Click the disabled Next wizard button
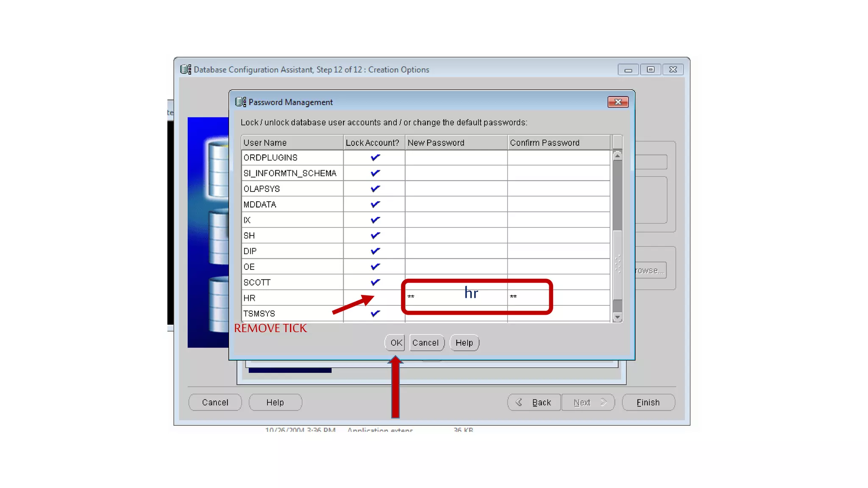The width and height of the screenshot is (868, 488). (588, 402)
